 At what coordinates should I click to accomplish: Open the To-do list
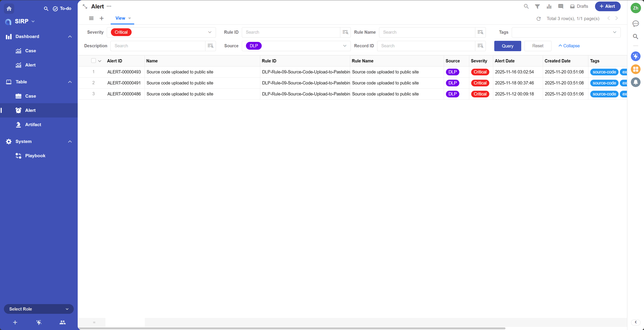tap(62, 8)
